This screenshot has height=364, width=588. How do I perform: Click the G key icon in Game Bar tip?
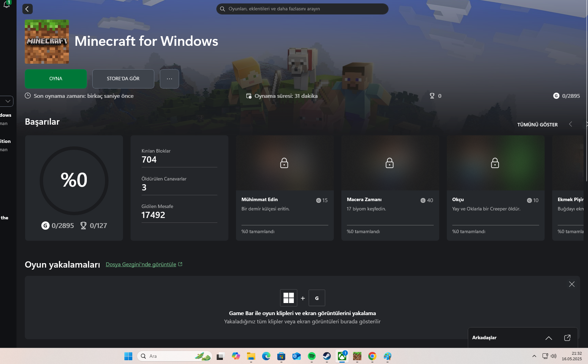click(x=317, y=298)
